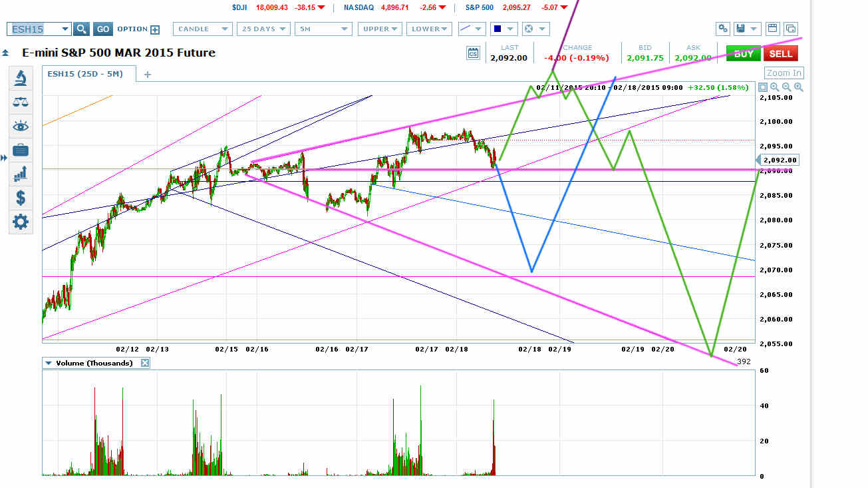Click the red SELL button
868x488 pixels.
[x=780, y=53]
